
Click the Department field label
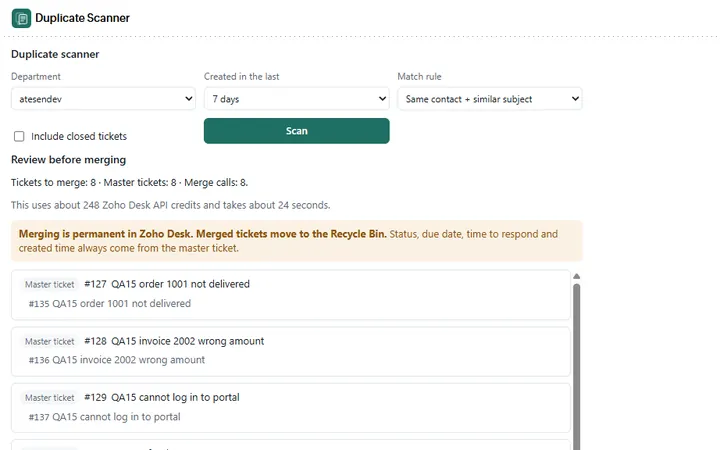pyautogui.click(x=36, y=77)
